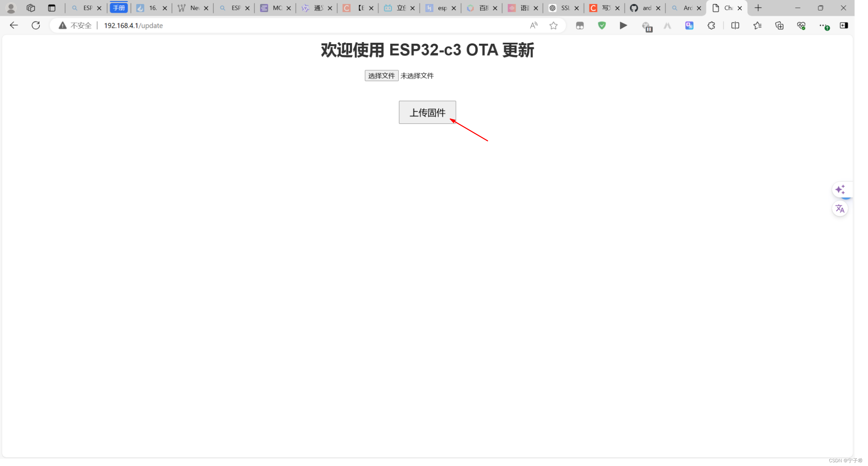Open the workspaces icon in title bar
The width and height of the screenshot is (868, 466).
[x=31, y=8]
